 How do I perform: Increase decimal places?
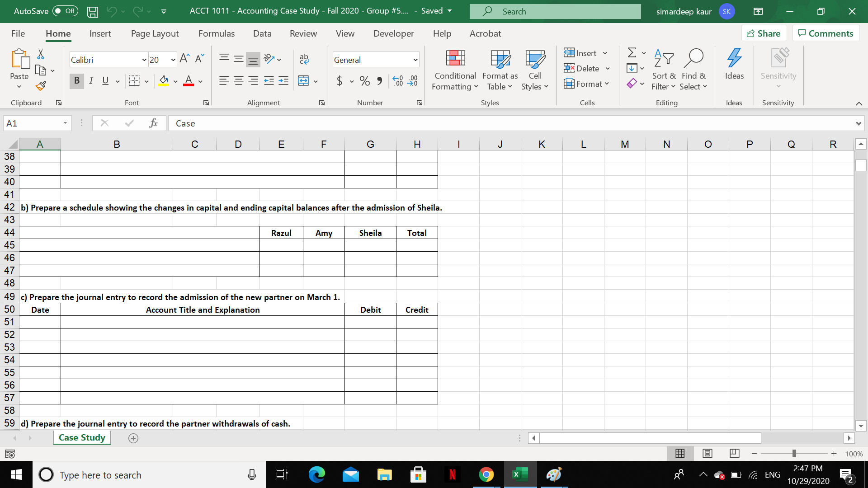coord(398,81)
